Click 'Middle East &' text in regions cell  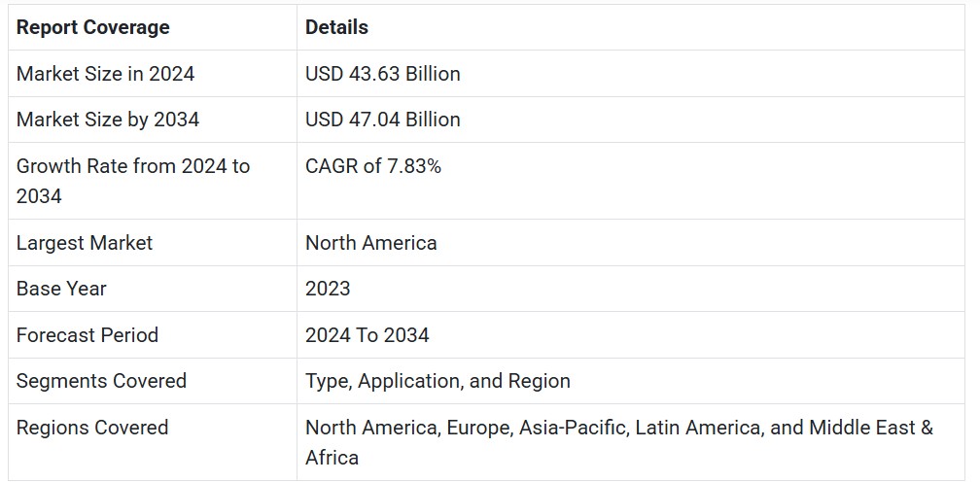pyautogui.click(x=871, y=428)
